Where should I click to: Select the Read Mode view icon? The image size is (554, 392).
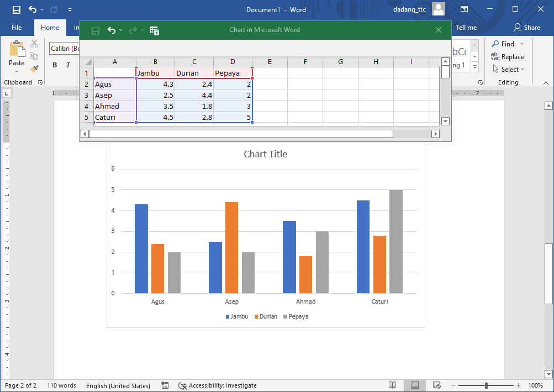pyautogui.click(x=393, y=385)
